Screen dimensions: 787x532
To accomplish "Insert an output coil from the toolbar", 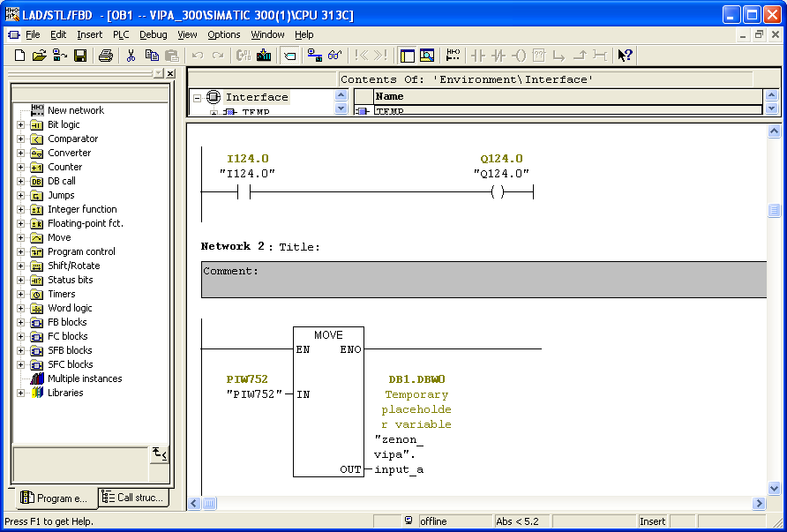I will 519,56.
